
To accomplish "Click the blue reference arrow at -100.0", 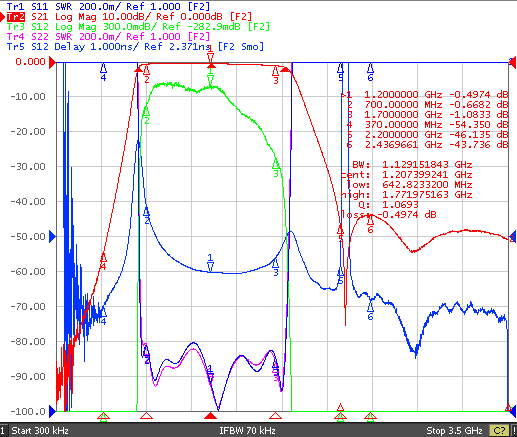I will (x=52, y=411).
